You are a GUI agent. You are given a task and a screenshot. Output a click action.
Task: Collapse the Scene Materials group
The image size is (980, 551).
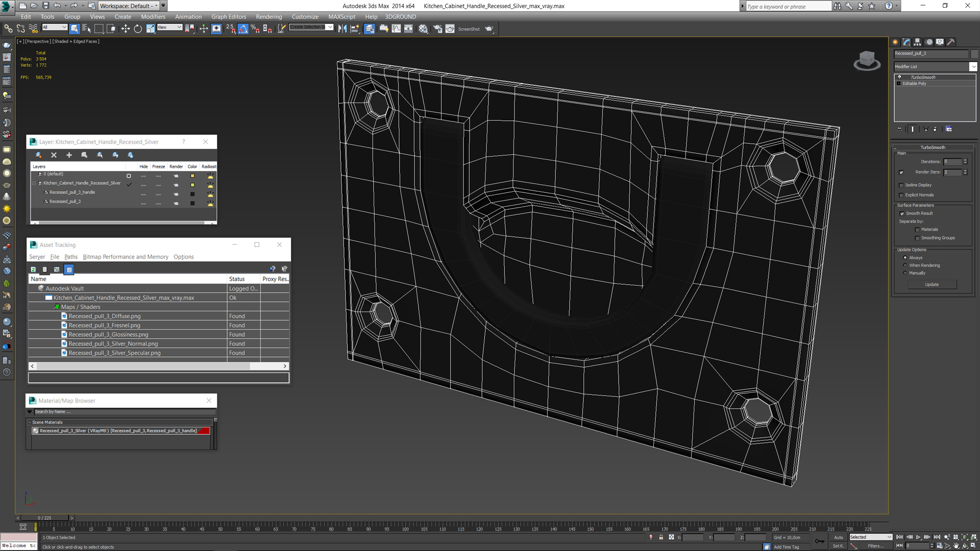pyautogui.click(x=30, y=422)
